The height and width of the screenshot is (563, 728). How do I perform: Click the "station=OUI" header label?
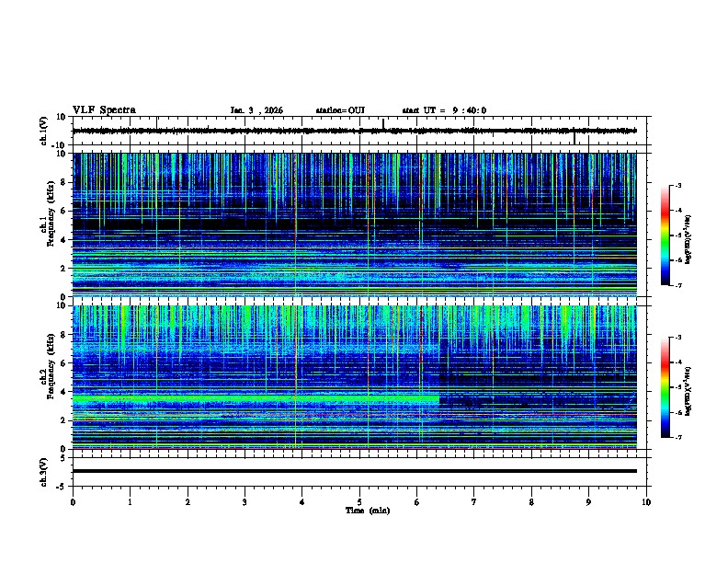340,110
